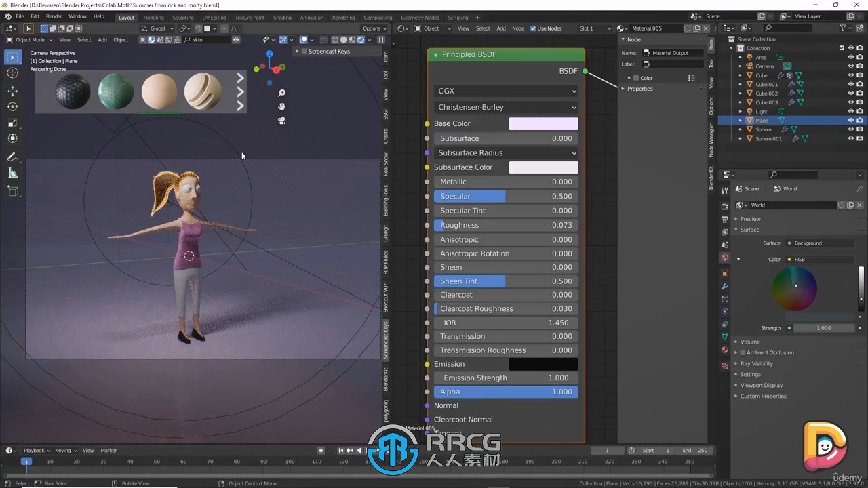Select the Measure tool
Screen dimensions: 868x488
13,173
